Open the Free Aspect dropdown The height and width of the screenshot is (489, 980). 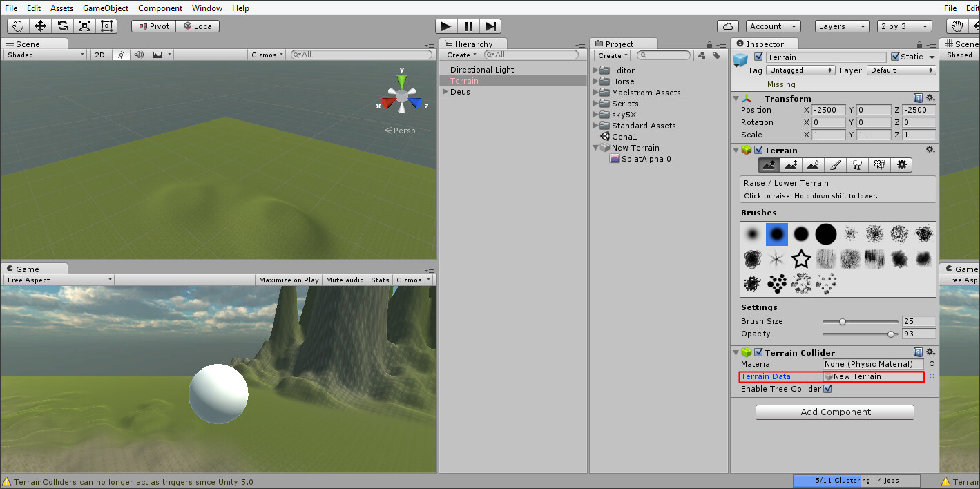[58, 280]
